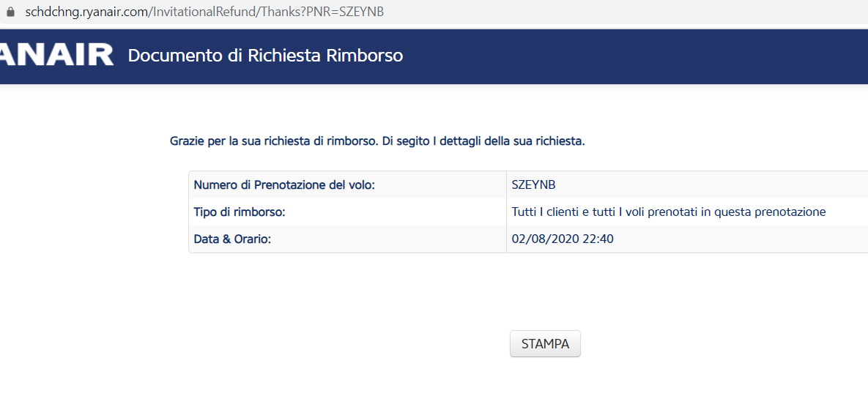Screen dimensions: 868x396
Task: Click 'Rimborso' word in header title
Action: tap(365, 56)
